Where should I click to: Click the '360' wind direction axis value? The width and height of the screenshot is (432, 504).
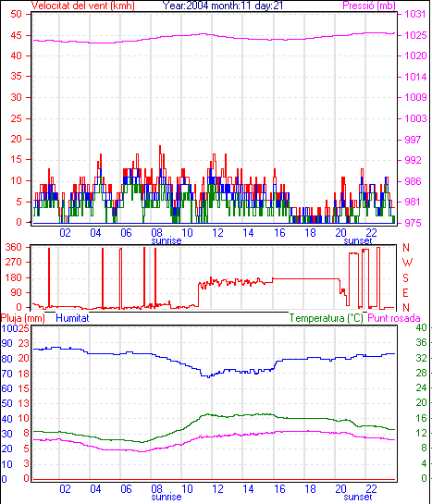pyautogui.click(x=13, y=247)
